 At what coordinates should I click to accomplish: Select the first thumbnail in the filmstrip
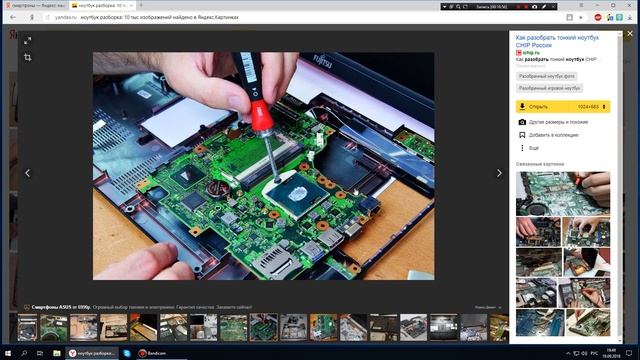pos(27,327)
